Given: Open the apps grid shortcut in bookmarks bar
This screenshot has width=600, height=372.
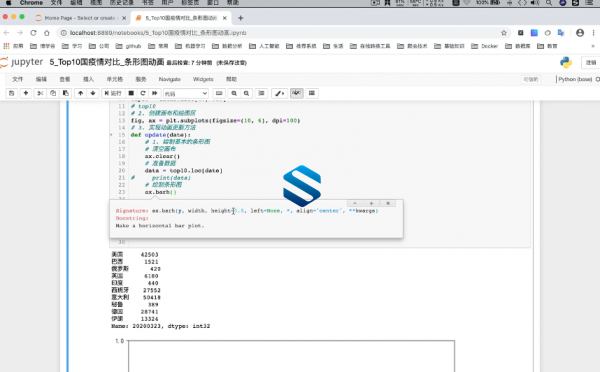Looking at the screenshot, I should pyautogui.click(x=6, y=46).
